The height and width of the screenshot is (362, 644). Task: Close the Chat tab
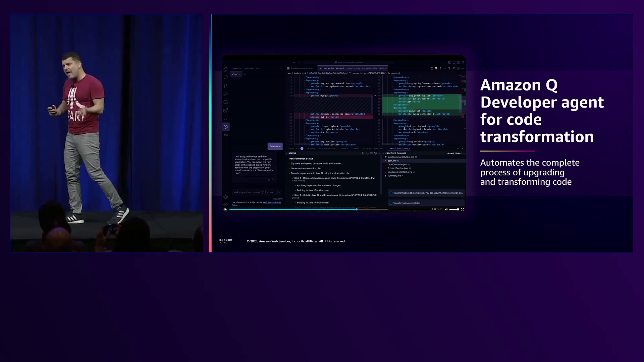pyautogui.click(x=240, y=74)
